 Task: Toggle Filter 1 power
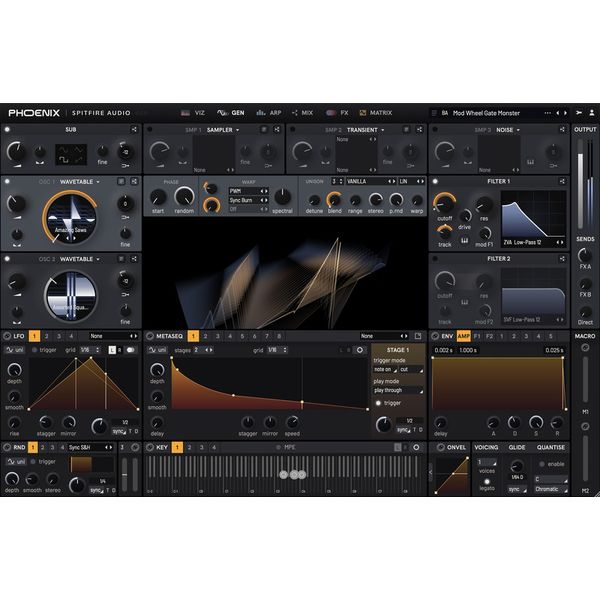[x=435, y=181]
